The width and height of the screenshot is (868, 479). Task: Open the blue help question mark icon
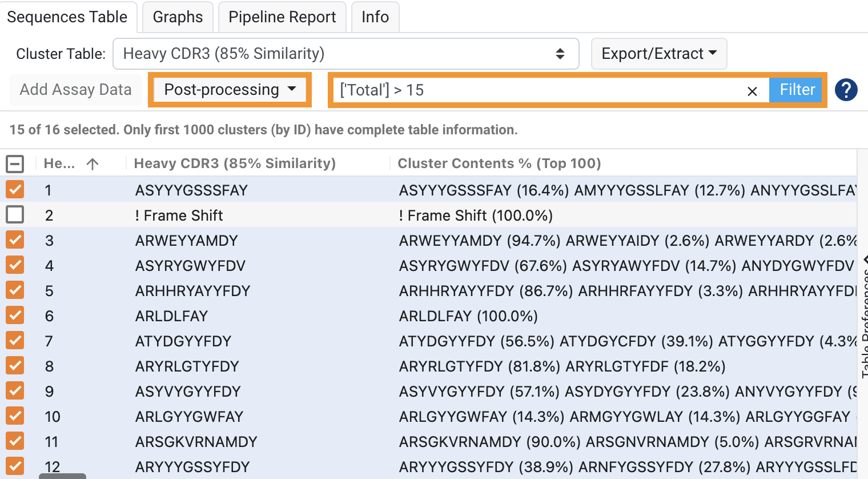coord(846,90)
